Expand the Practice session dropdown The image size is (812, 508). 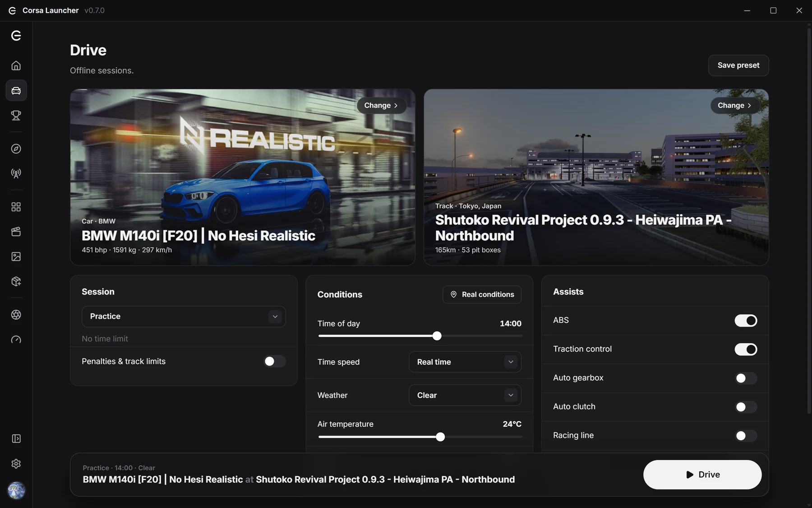point(184,317)
